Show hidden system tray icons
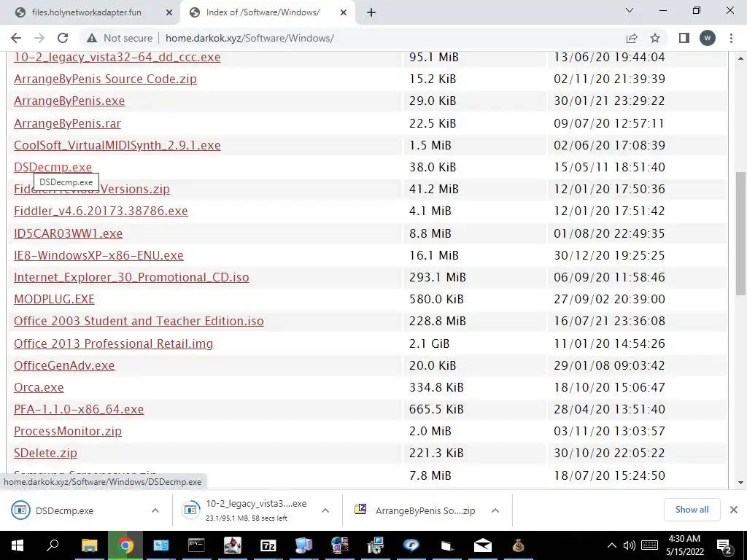 click(x=612, y=545)
